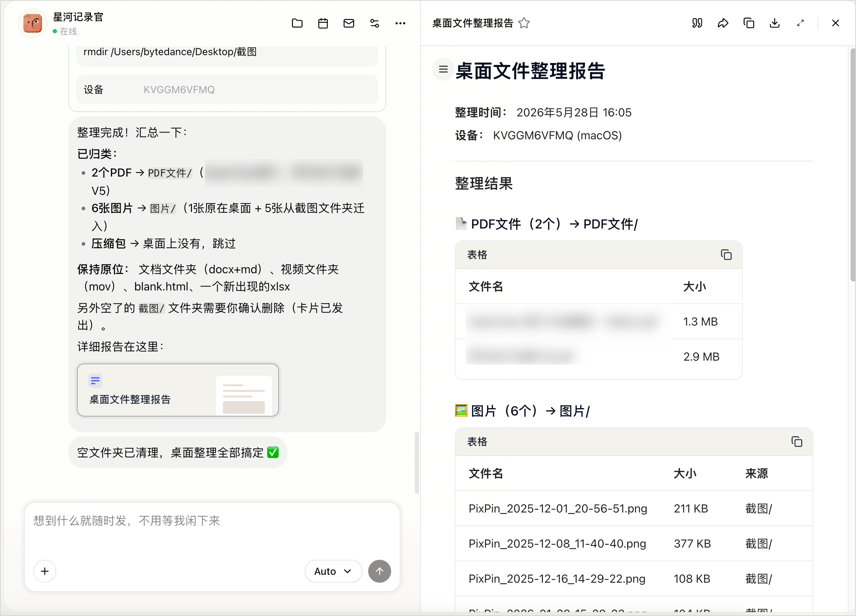The image size is (856, 616).
Task: Open the folder icon in chat header
Action: point(297,23)
